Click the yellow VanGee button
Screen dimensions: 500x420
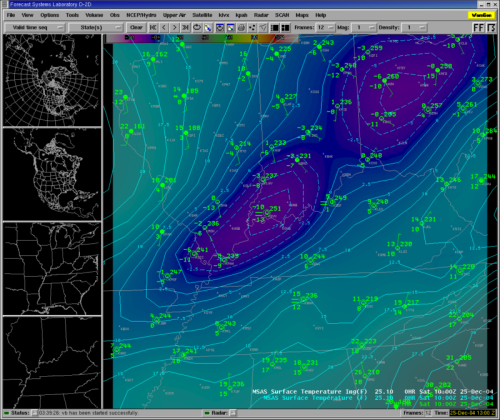481,15
